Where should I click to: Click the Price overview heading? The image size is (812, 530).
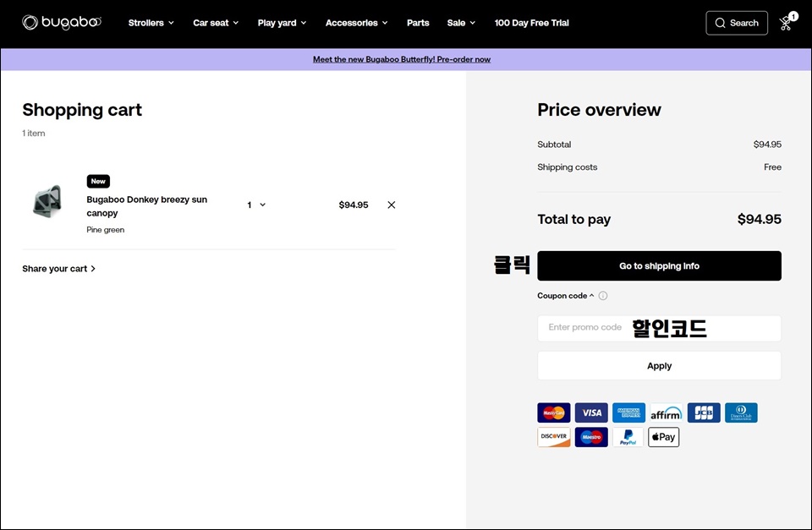(599, 110)
